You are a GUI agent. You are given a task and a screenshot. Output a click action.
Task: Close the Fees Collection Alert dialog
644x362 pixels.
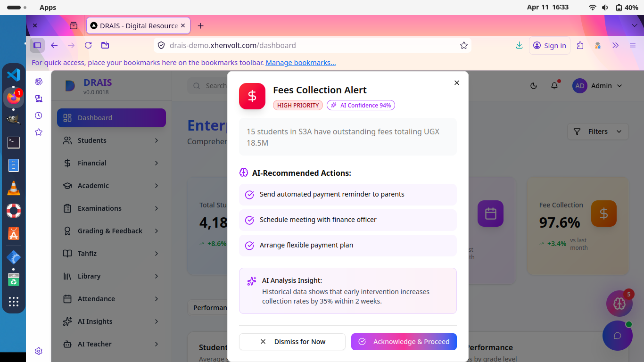pos(456,82)
